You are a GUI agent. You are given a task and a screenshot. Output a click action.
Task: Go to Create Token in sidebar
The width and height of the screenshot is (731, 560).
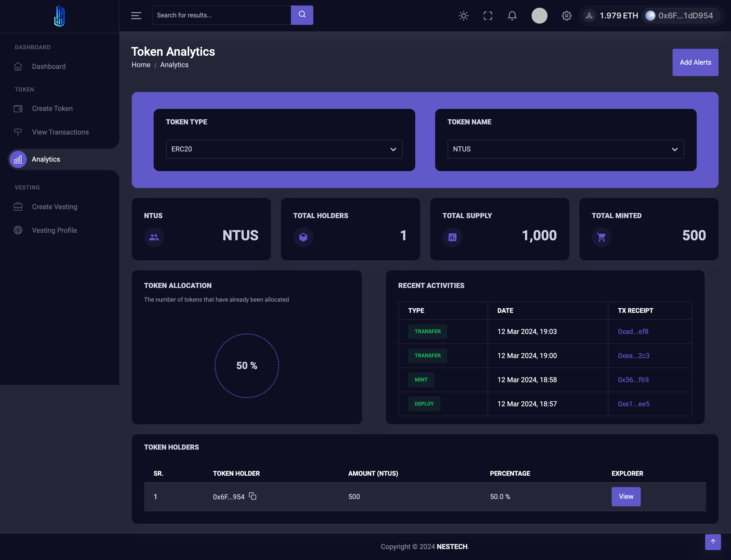52,108
